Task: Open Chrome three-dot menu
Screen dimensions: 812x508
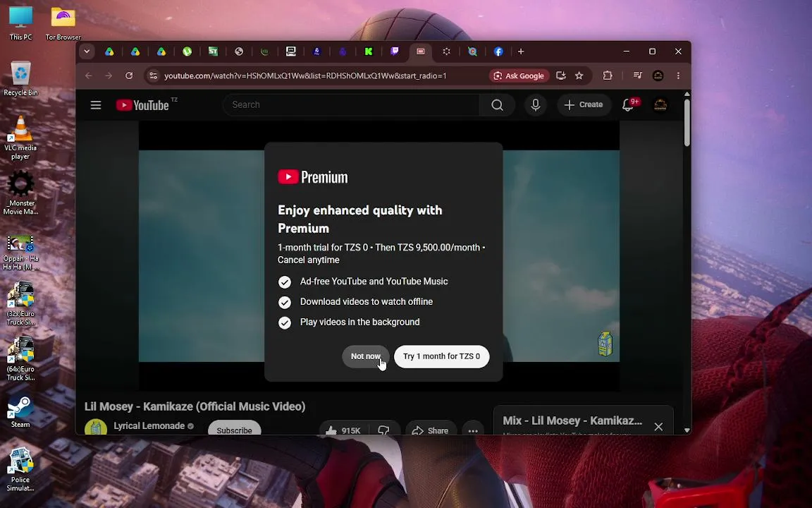Action: click(678, 75)
